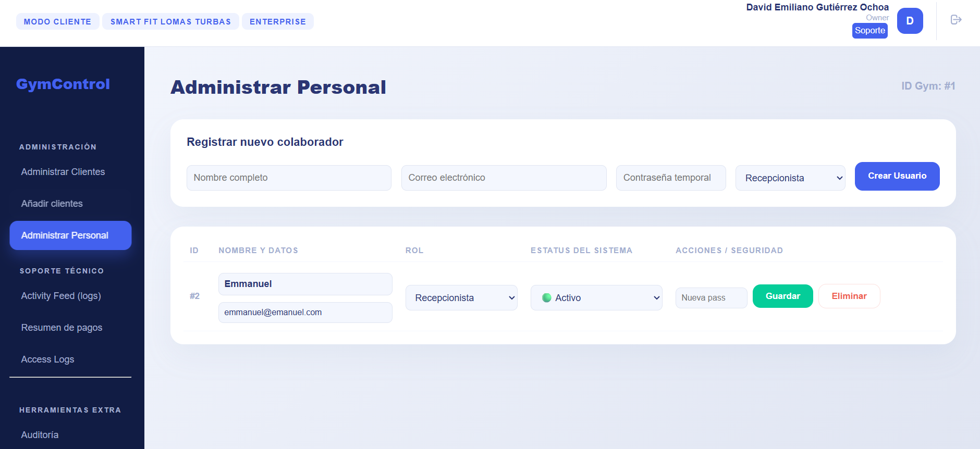The height and width of the screenshot is (449, 980).
Task: Click Guardar for Emmanuel
Action: pyautogui.click(x=782, y=296)
